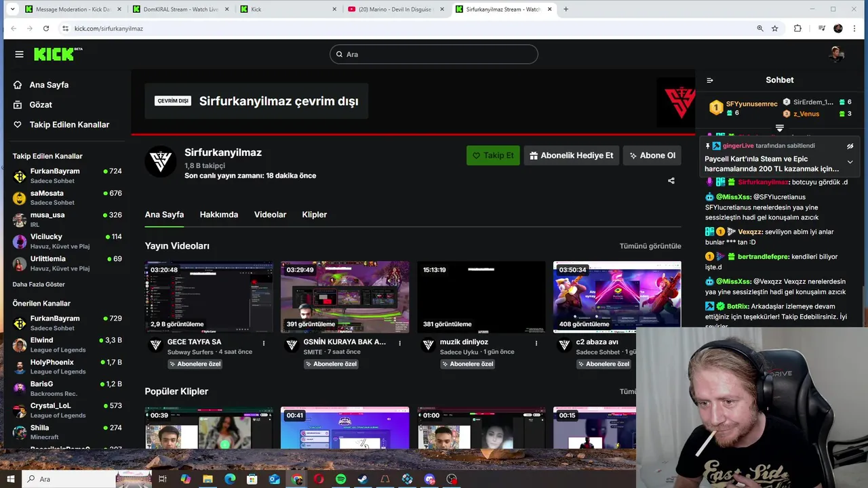The height and width of the screenshot is (488, 868).
Task: Click the Sirfurkanyilmaz channel avatar
Action: [x=161, y=161]
